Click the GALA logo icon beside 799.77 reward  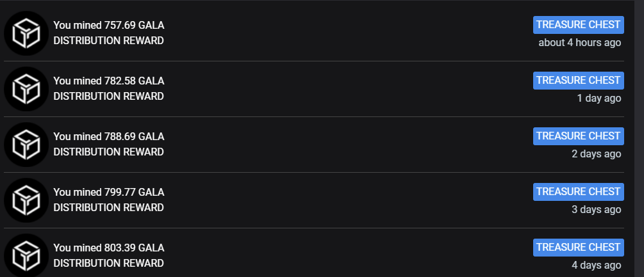[26, 200]
